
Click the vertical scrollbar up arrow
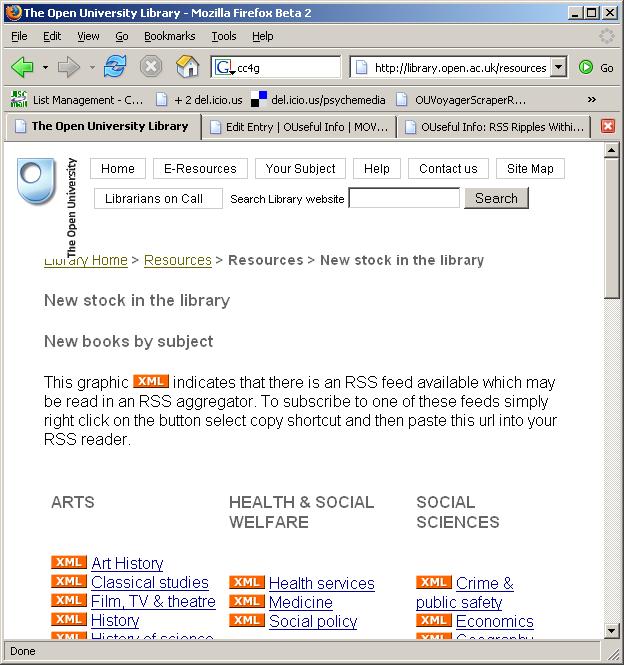coord(611,150)
